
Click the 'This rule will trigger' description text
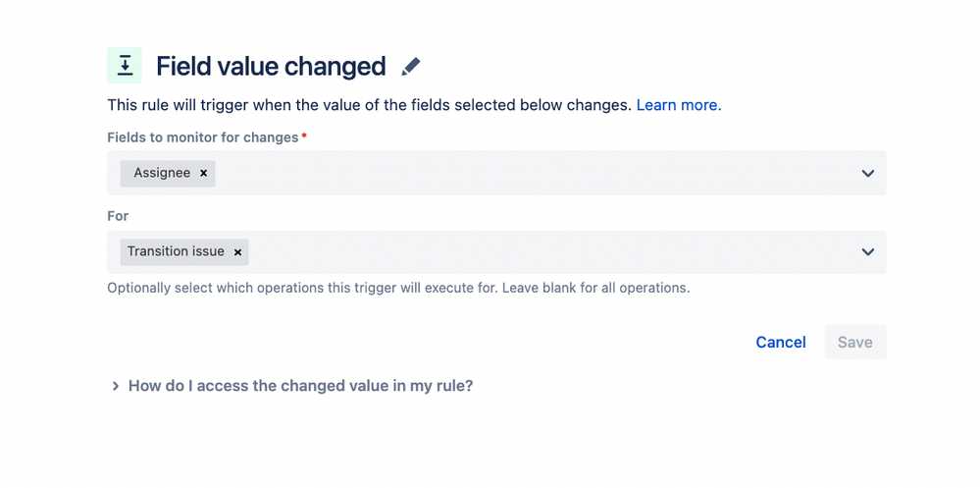370,105
